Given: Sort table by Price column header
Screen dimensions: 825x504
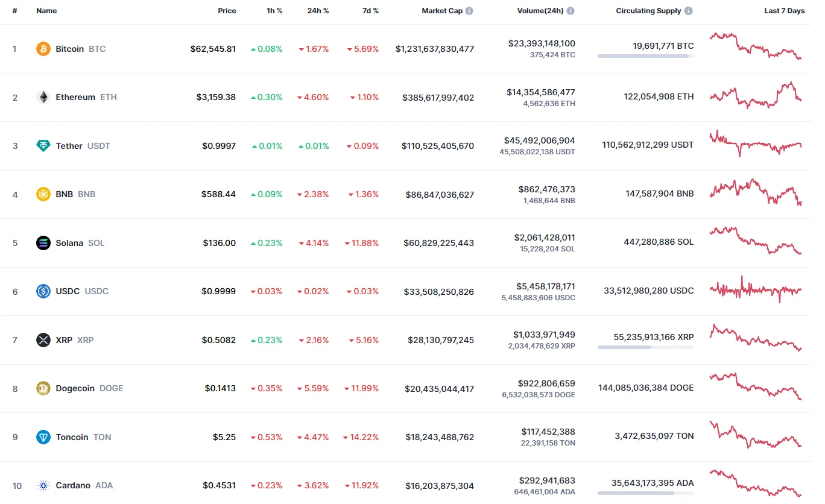Looking at the screenshot, I should click(227, 11).
